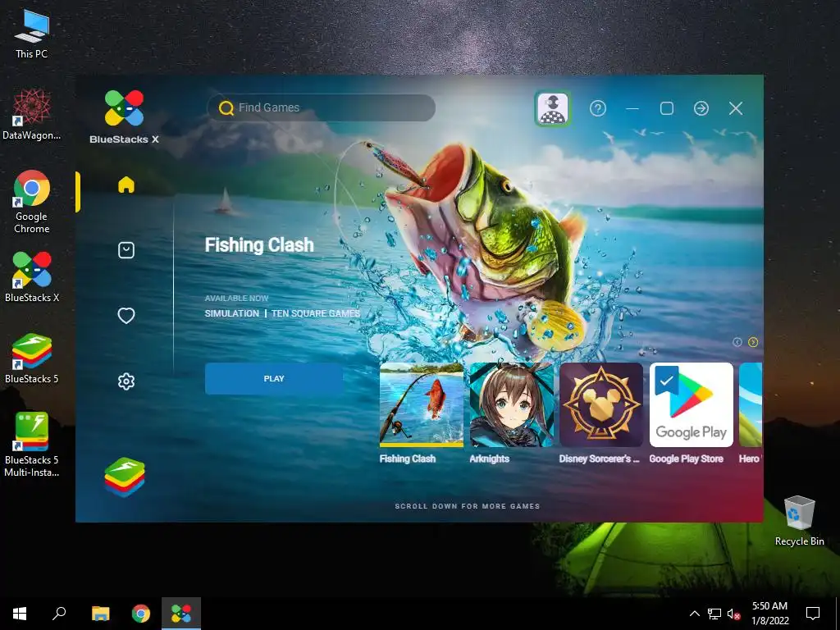Open the Settings gear in BlueStacks X sidebar

click(126, 381)
